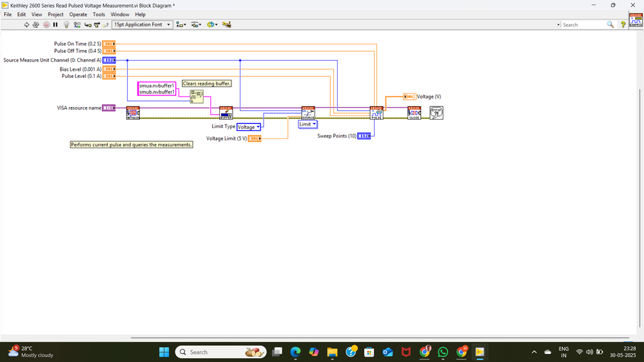Open WhatsApp from the taskbar

click(x=443, y=352)
